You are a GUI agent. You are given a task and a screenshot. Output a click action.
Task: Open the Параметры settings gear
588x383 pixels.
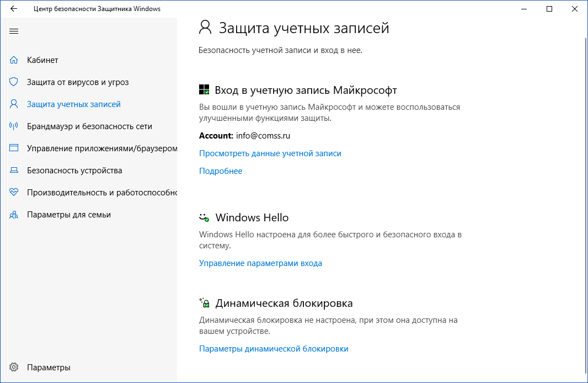13,366
